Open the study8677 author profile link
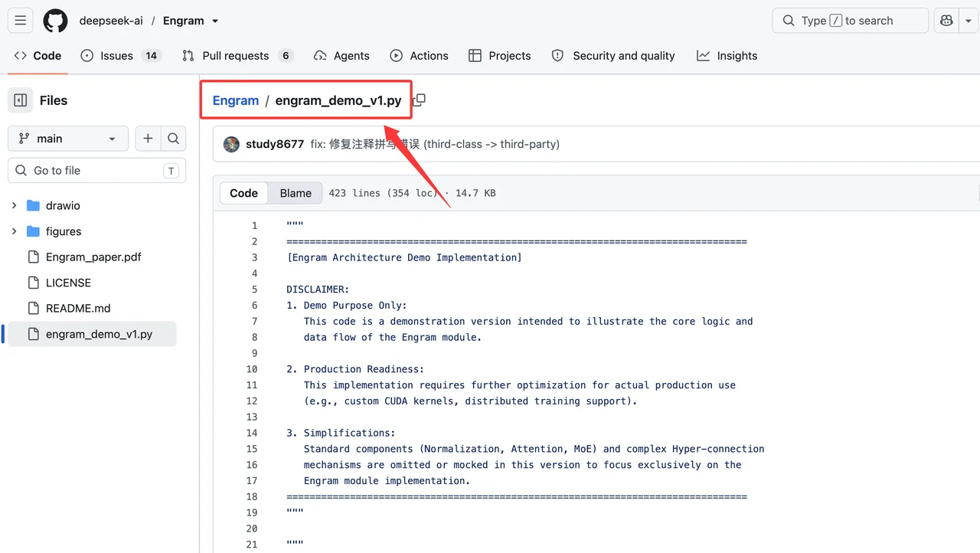This screenshot has width=980, height=553. (x=275, y=144)
